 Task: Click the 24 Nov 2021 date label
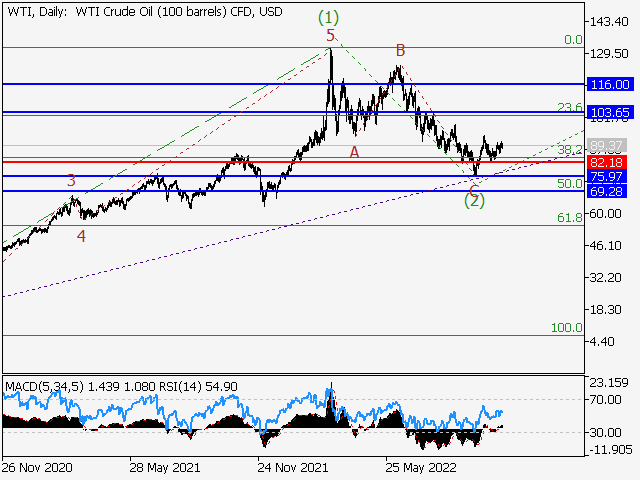click(293, 467)
